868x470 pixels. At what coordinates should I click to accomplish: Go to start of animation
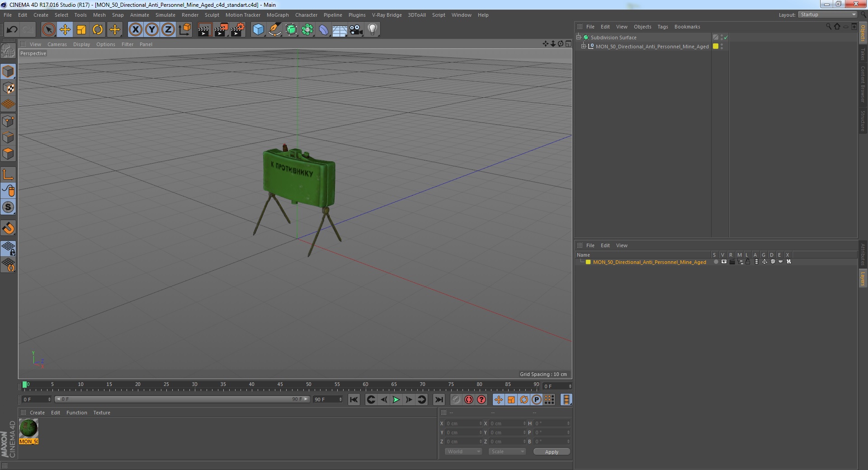[354, 399]
